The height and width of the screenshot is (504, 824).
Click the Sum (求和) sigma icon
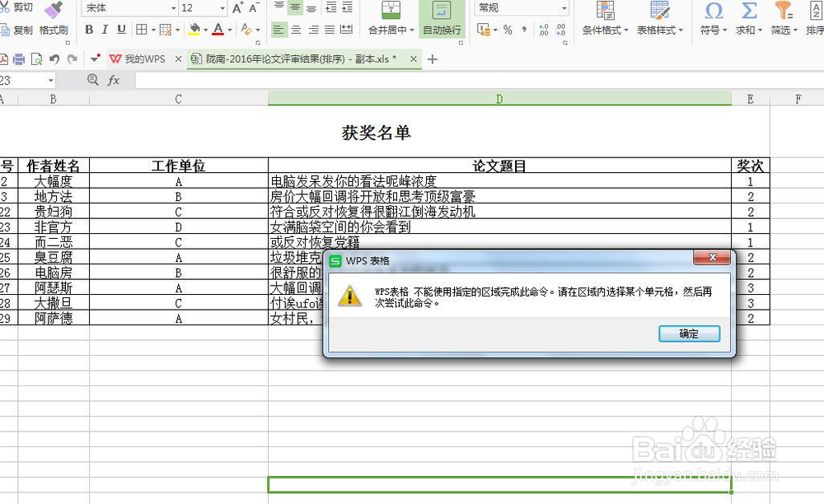pyautogui.click(x=748, y=19)
